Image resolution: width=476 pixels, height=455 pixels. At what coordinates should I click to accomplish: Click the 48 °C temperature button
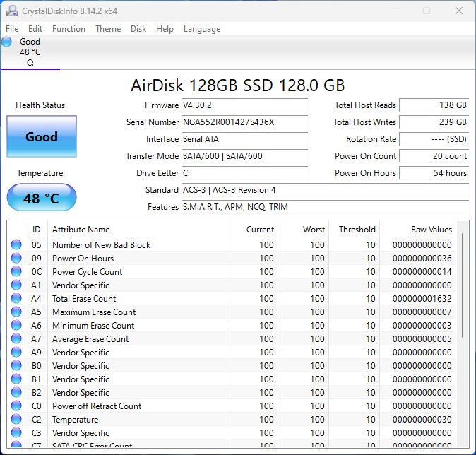pyautogui.click(x=42, y=197)
